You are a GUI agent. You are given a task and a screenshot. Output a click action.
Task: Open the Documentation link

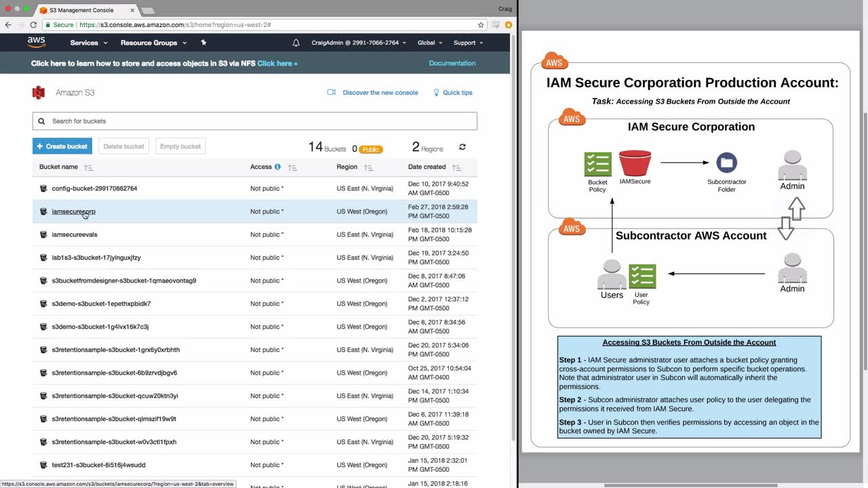pyautogui.click(x=452, y=63)
